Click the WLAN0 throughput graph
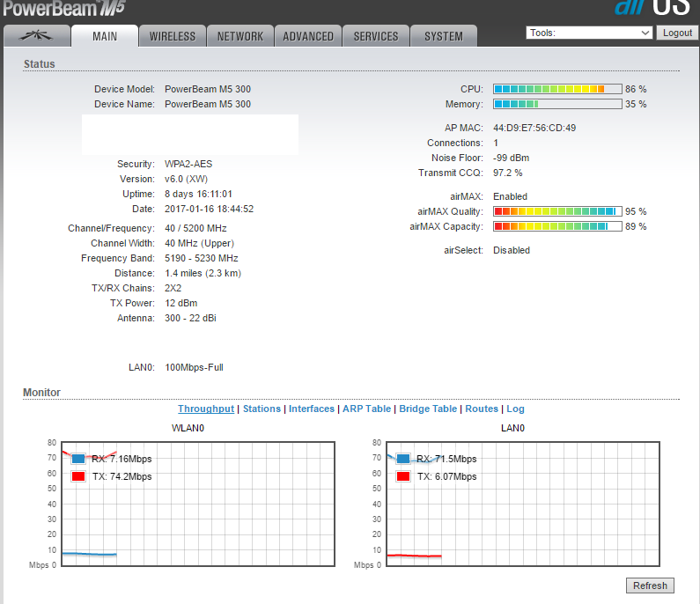Viewport: 700px width, 604px height. pyautogui.click(x=198, y=504)
